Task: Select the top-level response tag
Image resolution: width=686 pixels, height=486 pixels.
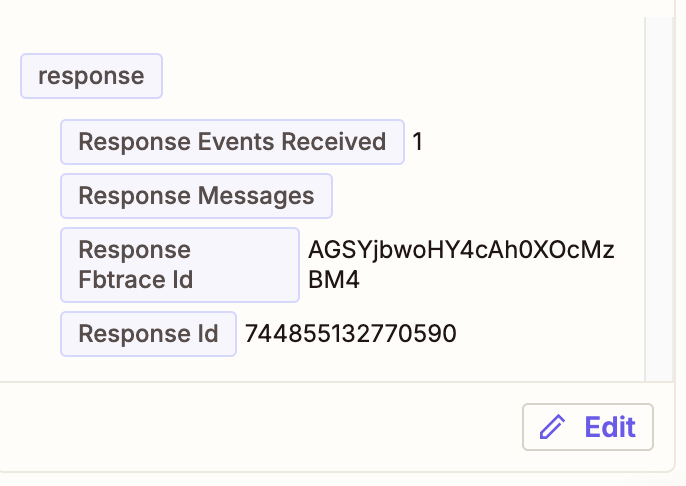Action: pos(91,76)
